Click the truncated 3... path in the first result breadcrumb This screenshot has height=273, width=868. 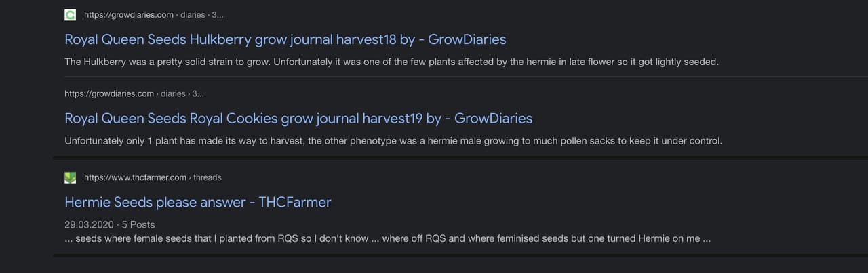tap(218, 15)
